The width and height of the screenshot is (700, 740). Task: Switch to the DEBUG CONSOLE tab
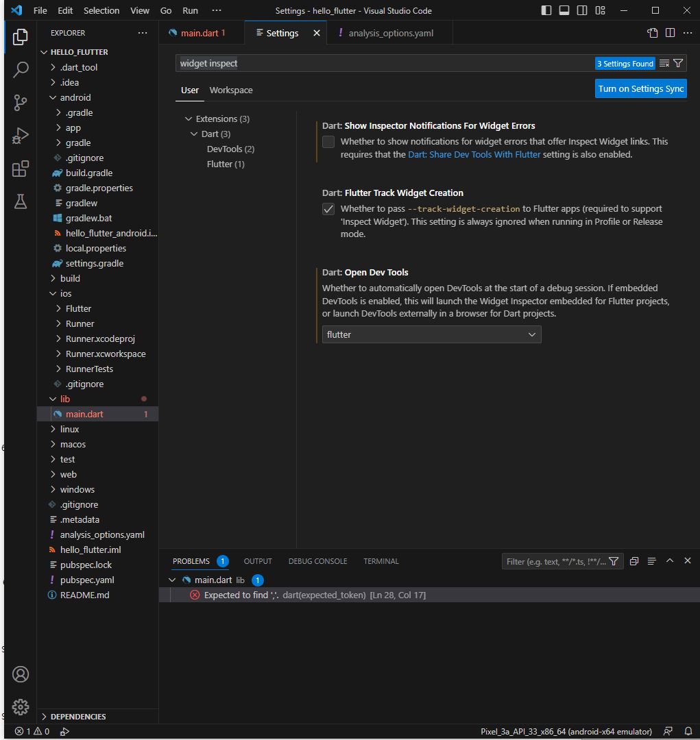click(x=318, y=561)
